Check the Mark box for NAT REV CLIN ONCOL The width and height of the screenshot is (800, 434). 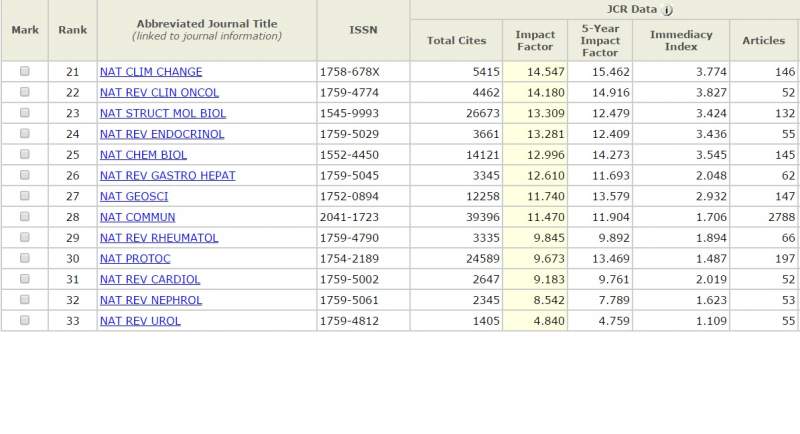(24, 92)
